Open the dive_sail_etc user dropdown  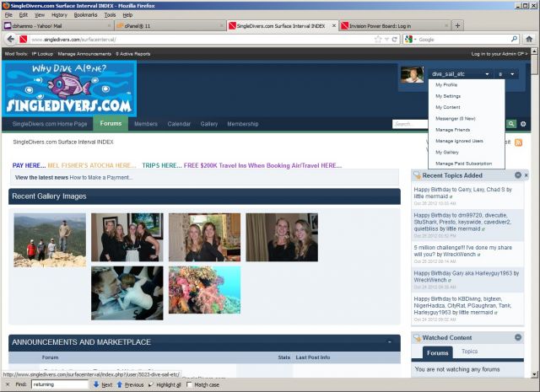tap(461, 74)
